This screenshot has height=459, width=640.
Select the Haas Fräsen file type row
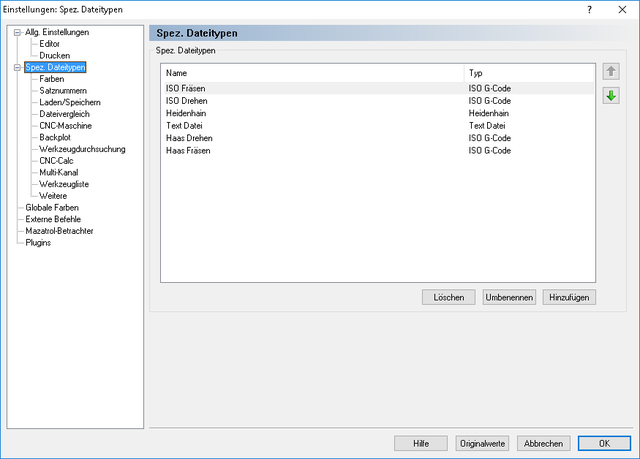[x=378, y=151]
